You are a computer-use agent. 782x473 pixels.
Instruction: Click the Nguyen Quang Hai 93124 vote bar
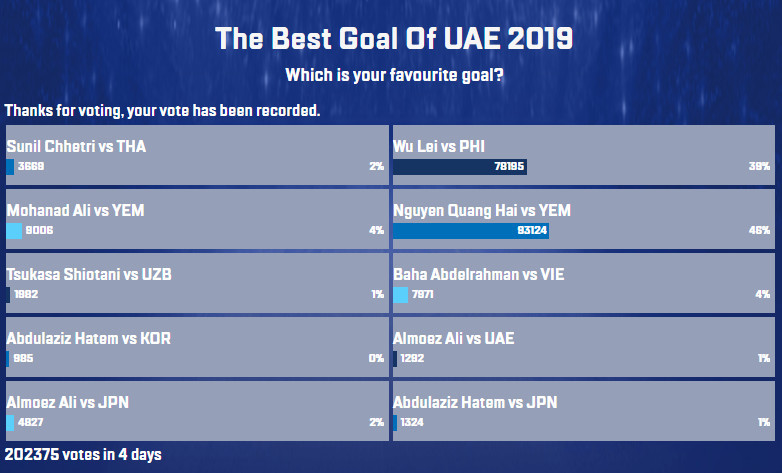tap(471, 231)
